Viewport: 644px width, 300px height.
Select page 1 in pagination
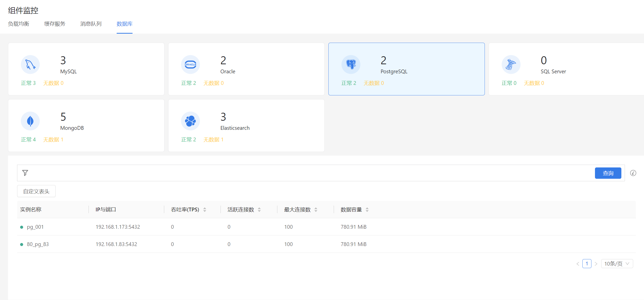pos(587,264)
